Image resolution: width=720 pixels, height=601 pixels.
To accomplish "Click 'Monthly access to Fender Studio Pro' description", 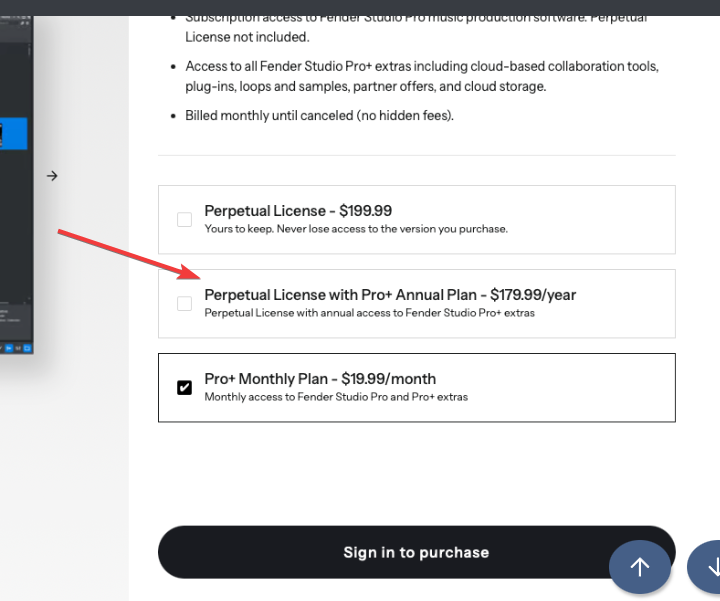I will (335, 397).
